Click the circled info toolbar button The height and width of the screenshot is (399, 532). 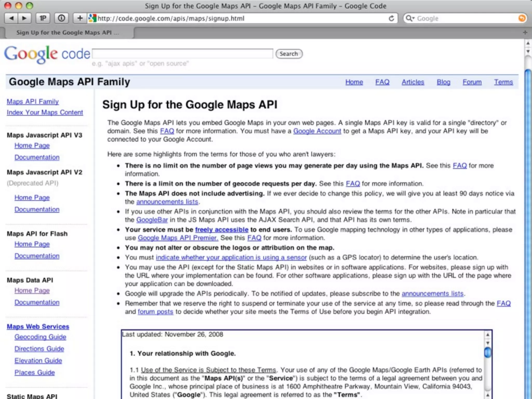[61, 18]
